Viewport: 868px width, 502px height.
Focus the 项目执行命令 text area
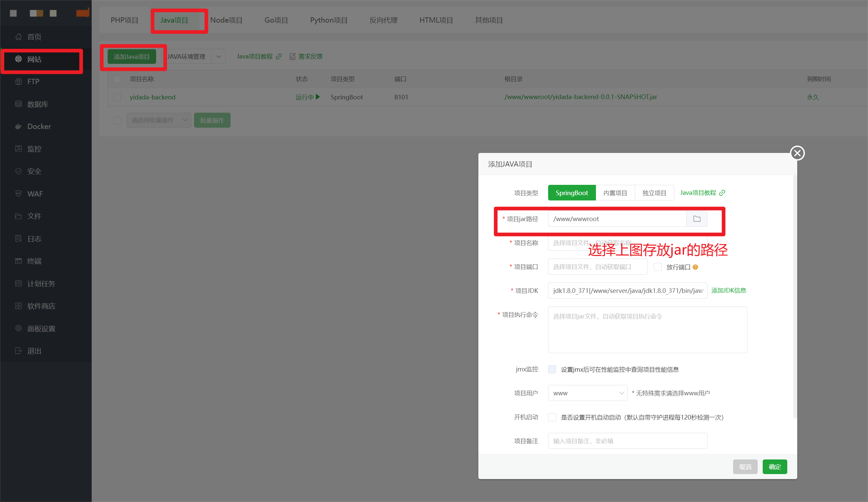point(647,329)
